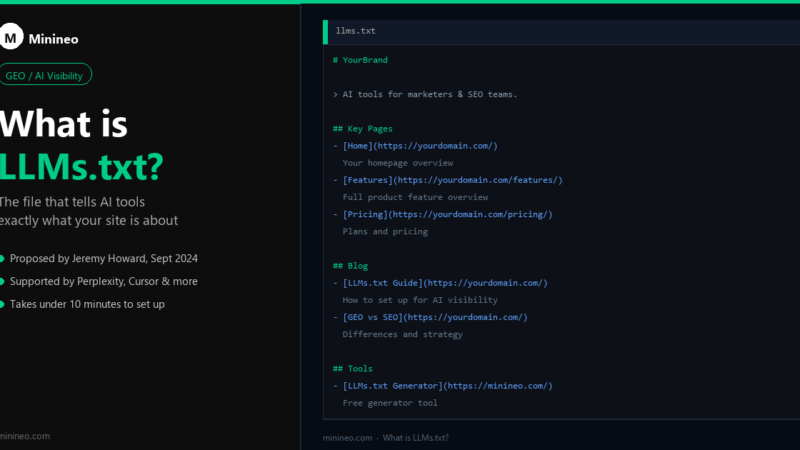Click the green LLMs.txt? headline text

[81, 167]
